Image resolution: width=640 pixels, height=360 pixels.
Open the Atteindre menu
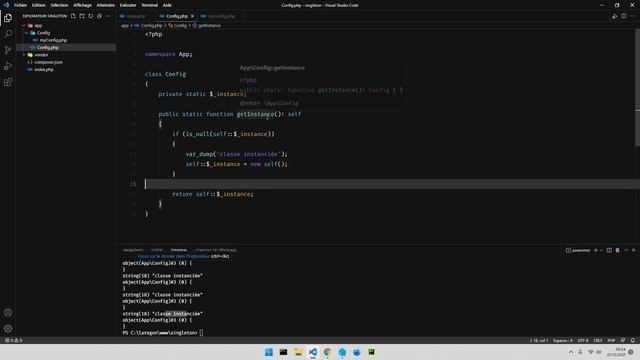click(x=105, y=5)
